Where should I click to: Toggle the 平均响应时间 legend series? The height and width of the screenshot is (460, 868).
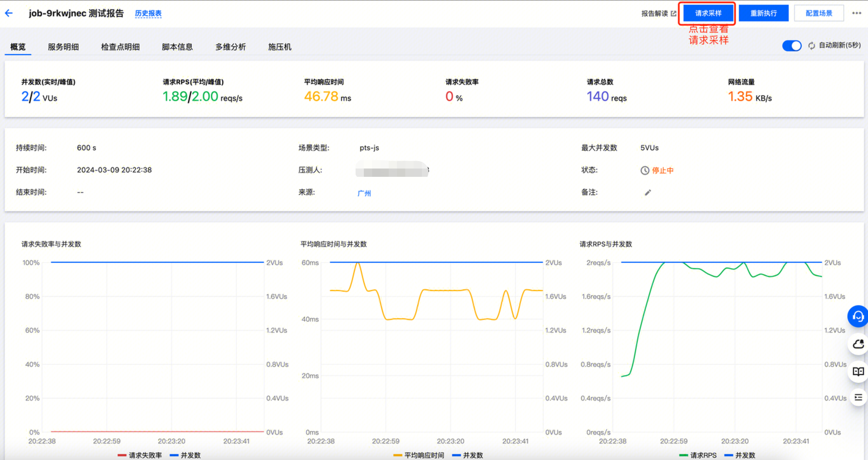click(419, 455)
